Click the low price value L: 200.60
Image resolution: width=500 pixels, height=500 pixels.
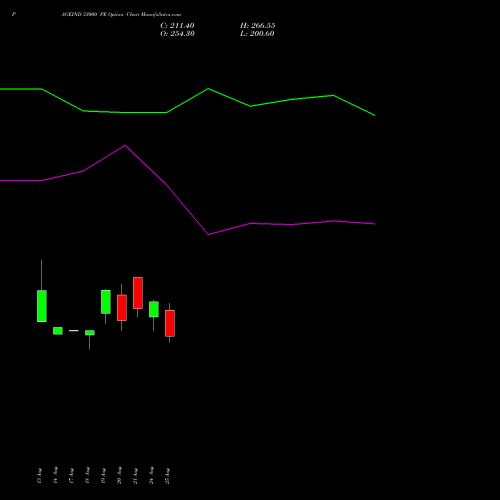point(257,34)
